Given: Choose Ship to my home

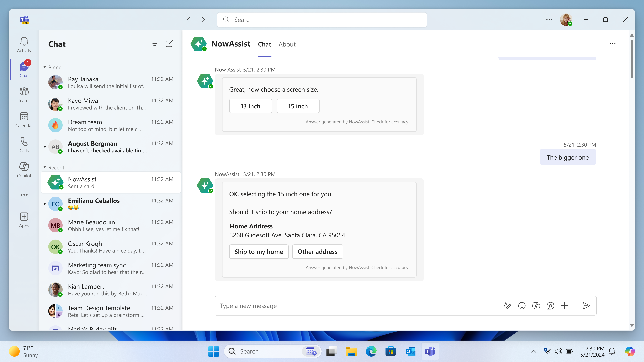Looking at the screenshot, I should click(x=259, y=252).
